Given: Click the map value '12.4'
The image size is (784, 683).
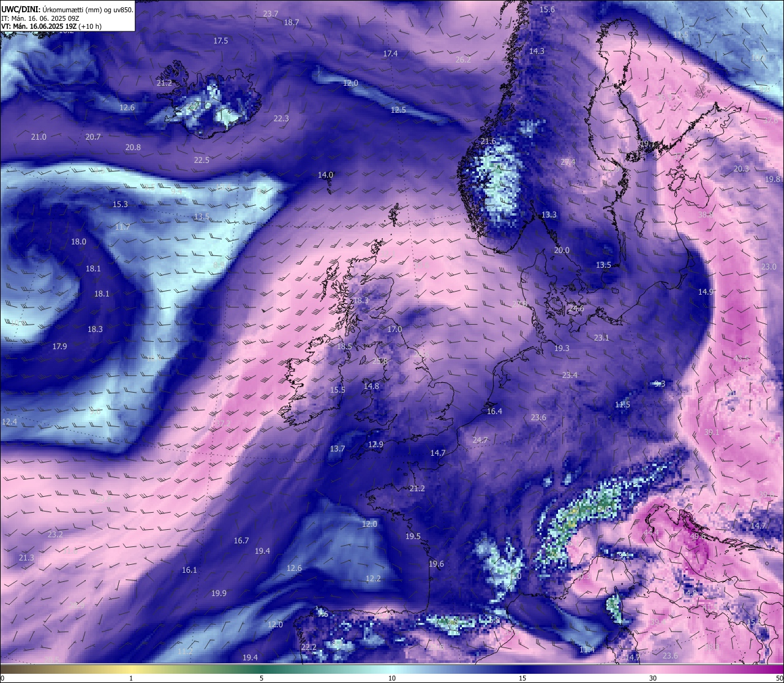Looking at the screenshot, I should tap(9, 421).
